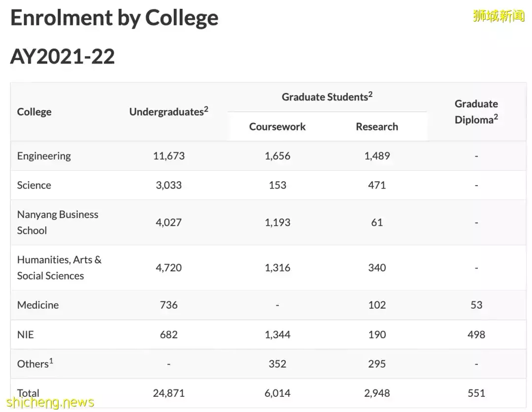
Task: Select NIE coursework value 1,344
Action: point(277,335)
